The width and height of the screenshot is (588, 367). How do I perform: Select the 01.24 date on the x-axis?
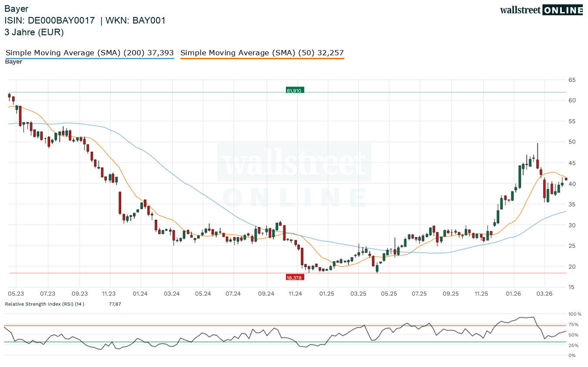tap(140, 294)
